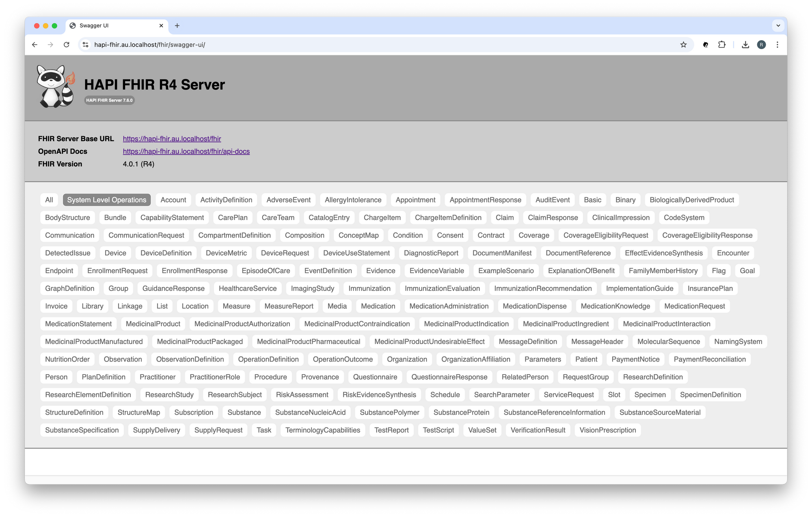Viewport: 812px width, 517px height.
Task: Choose the Immunization resource
Action: pyautogui.click(x=369, y=289)
